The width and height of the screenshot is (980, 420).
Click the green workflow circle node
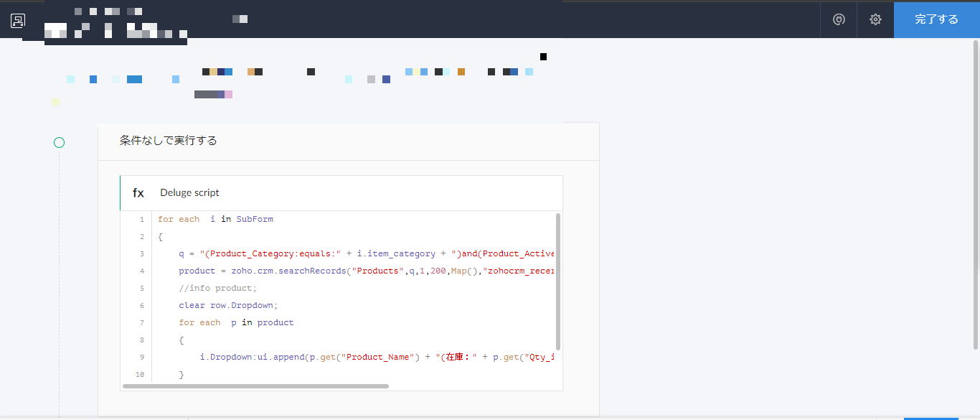(60, 142)
